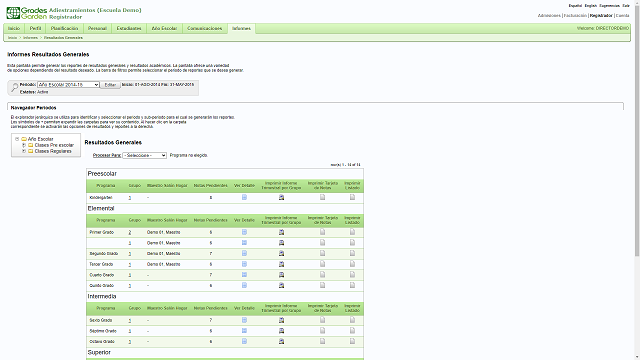The image size is (640, 360).
Task: Collapse the Año Escolar tree node
Action: (x=17, y=139)
